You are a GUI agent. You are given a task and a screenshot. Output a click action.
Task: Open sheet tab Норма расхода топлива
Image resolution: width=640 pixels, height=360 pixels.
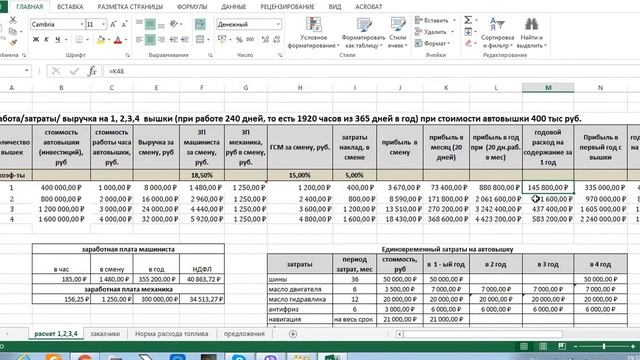click(171, 334)
